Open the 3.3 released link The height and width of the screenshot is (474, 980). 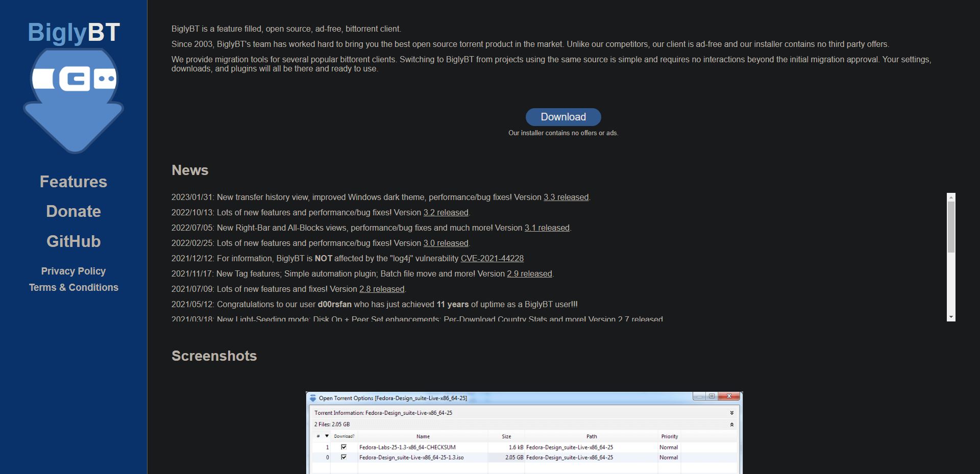(x=566, y=197)
